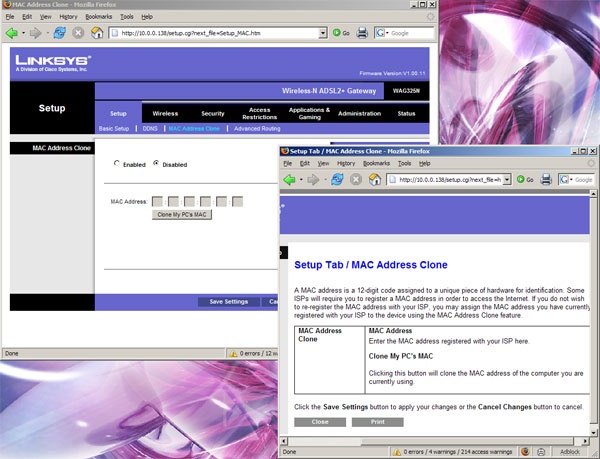Click forward arrow in Setup Tab help window
Screen dimensions: 600x459
(313, 179)
